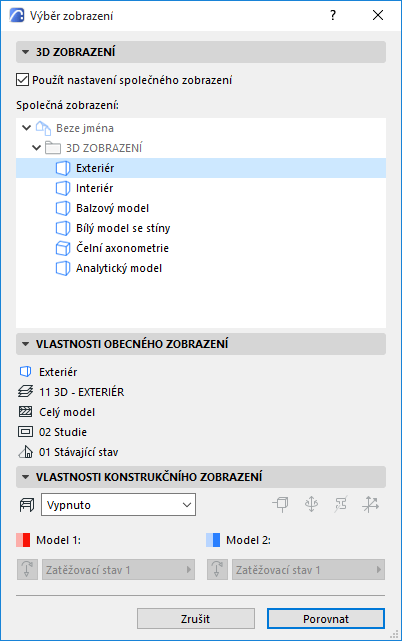
Task: Collapse VLASTNOSTI OBECNÉHO ZOBRAZENÍ panel
Action: coord(200,344)
